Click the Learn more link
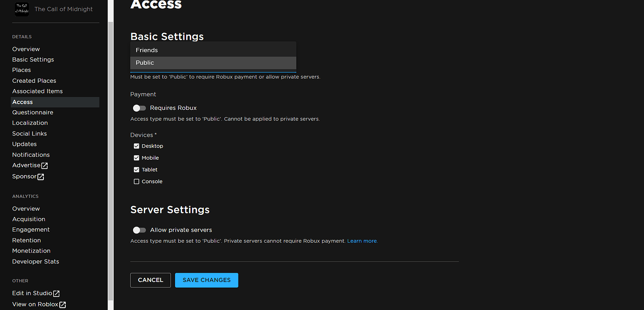The height and width of the screenshot is (310, 644). (362, 241)
